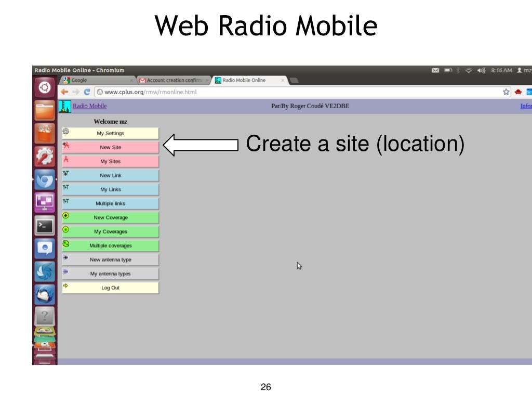Switch to Account creation confirmation tab
Screen dimensions: 532x400
tap(174, 81)
